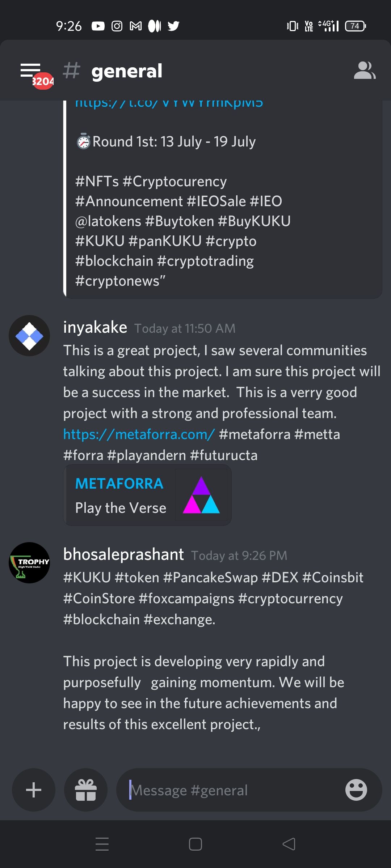Tap the Metaforra triangle logo thumbnail
391x868 pixels.
pyautogui.click(x=201, y=495)
